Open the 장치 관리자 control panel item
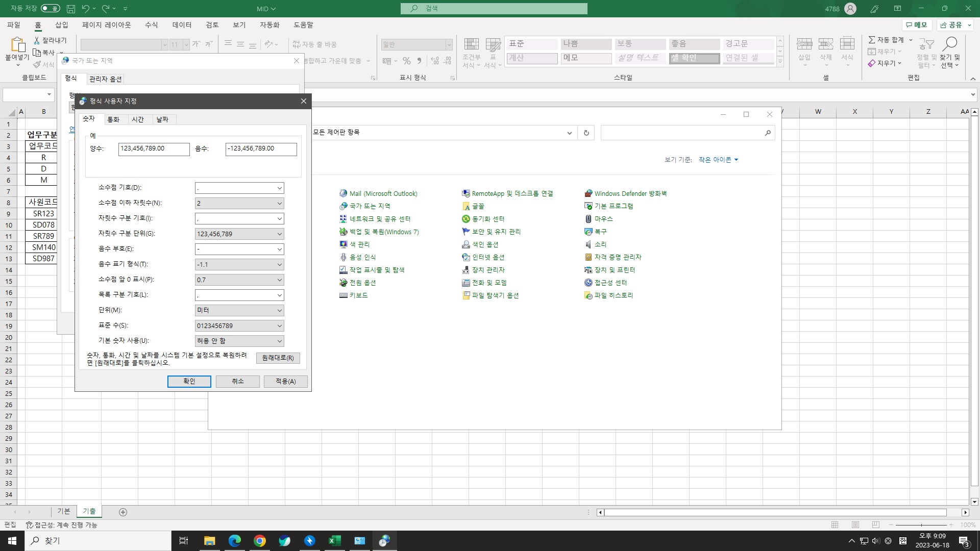The image size is (980, 551). (x=488, y=270)
